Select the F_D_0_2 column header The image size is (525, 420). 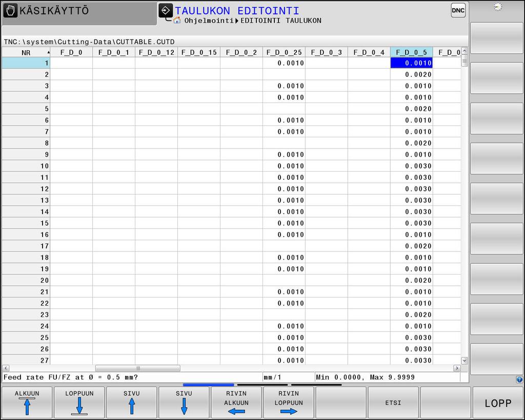(241, 52)
